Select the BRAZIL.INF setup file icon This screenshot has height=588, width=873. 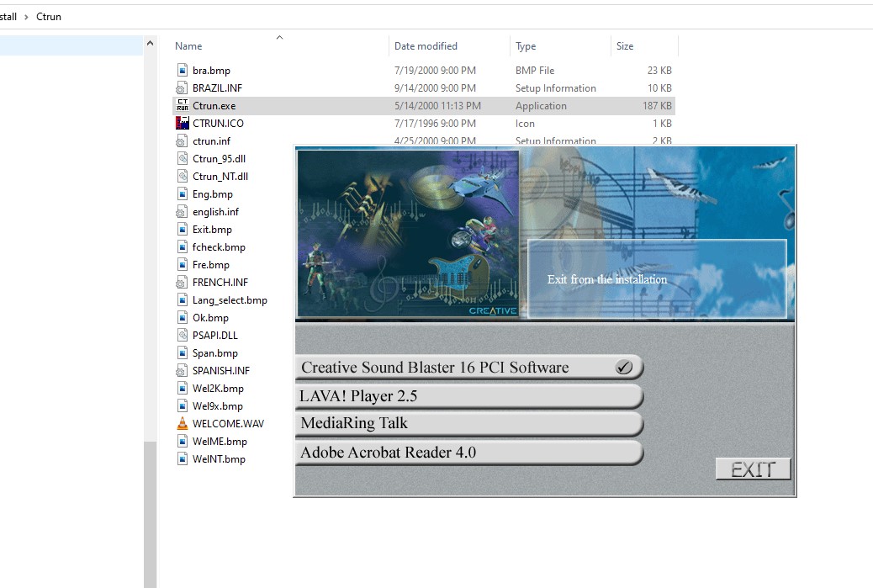[182, 88]
